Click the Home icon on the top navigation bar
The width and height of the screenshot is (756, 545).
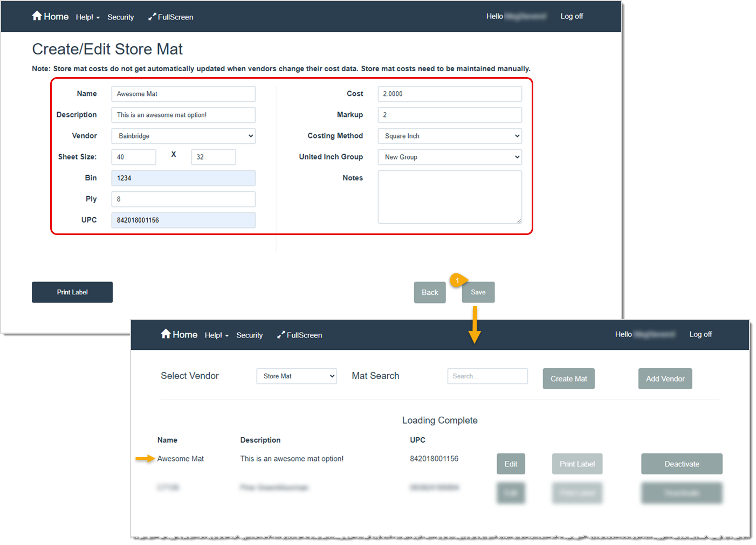[x=37, y=16]
